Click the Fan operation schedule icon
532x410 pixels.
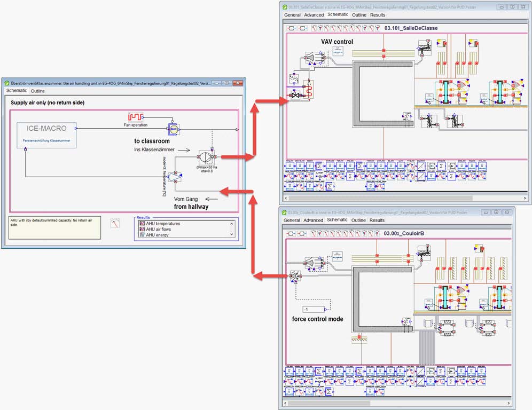pos(136,116)
